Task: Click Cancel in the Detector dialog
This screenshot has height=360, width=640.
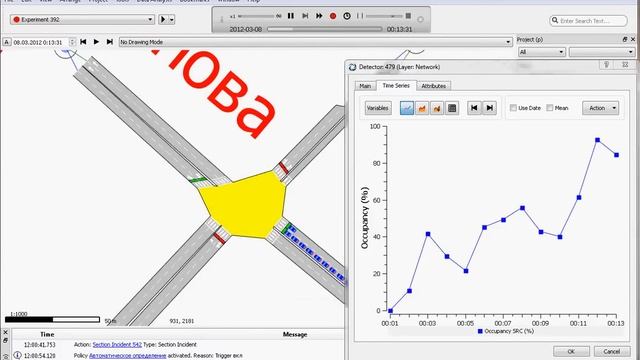Action: [611, 351]
